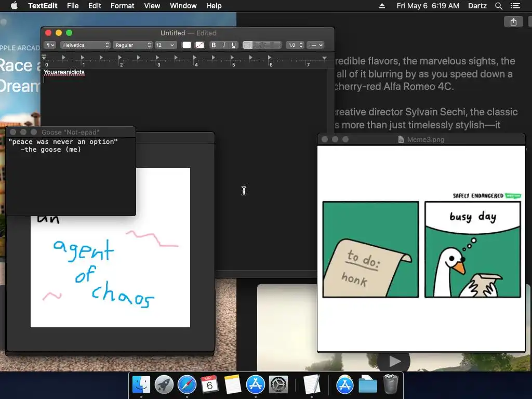Open the View menu
This screenshot has width=532, height=399.
(x=152, y=6)
